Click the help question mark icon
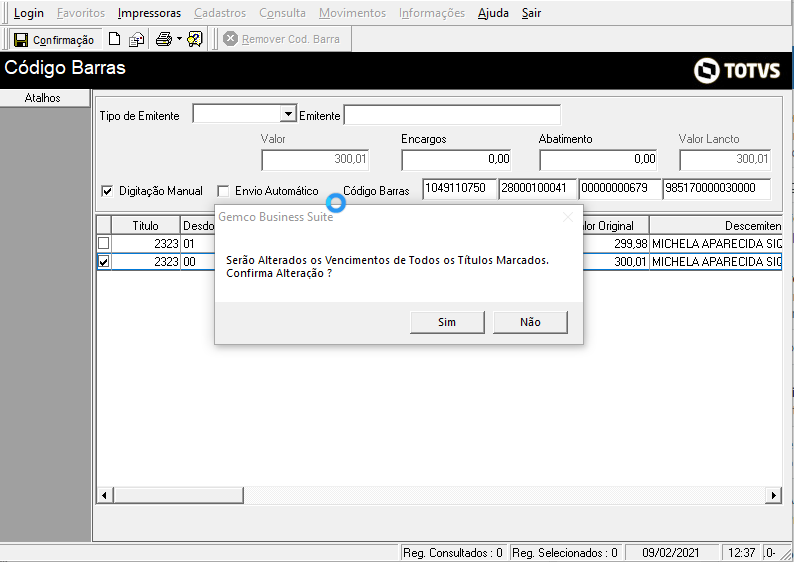Image resolution: width=794 pixels, height=562 pixels. 195,39
